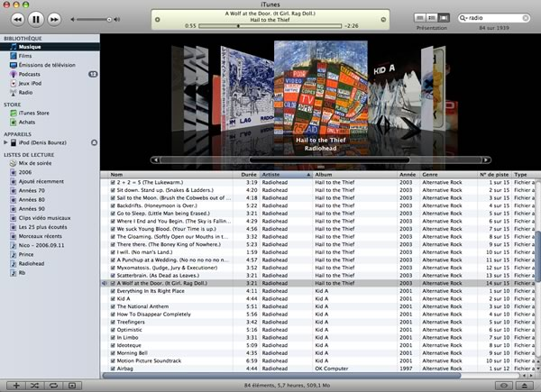
Task: Select list view in Présentation switcher
Action: [420, 18]
